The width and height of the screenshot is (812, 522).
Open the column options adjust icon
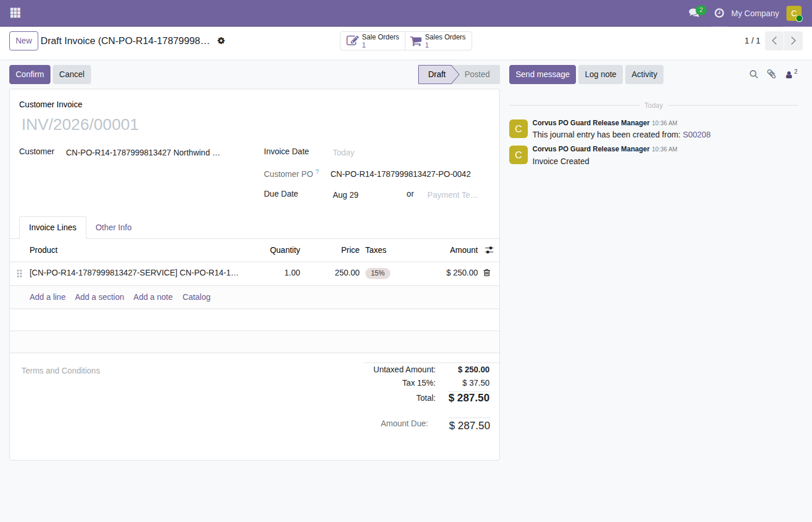click(489, 250)
